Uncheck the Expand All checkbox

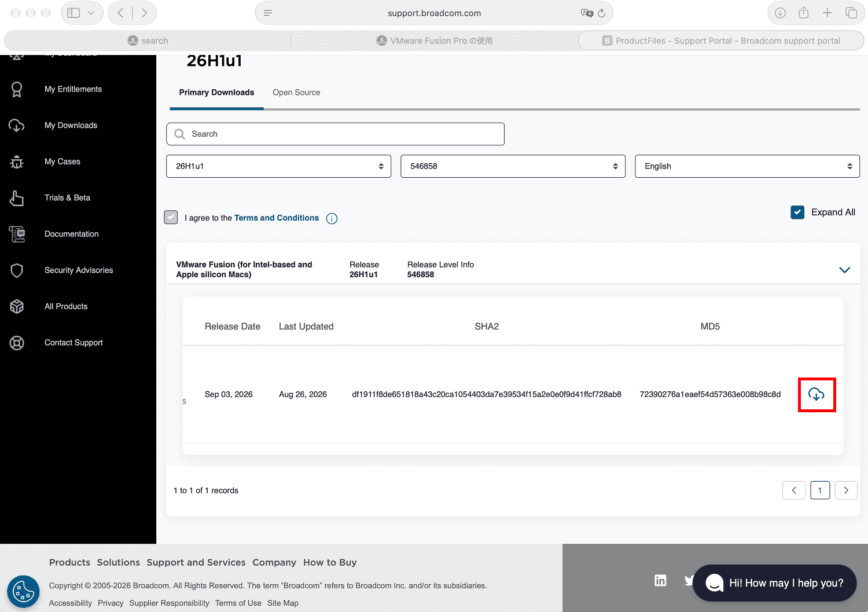tap(797, 212)
